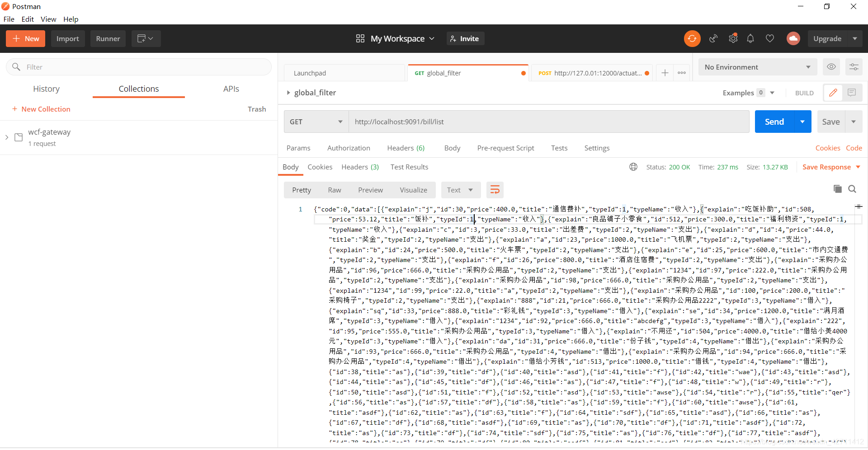Send the GET request

(x=774, y=122)
